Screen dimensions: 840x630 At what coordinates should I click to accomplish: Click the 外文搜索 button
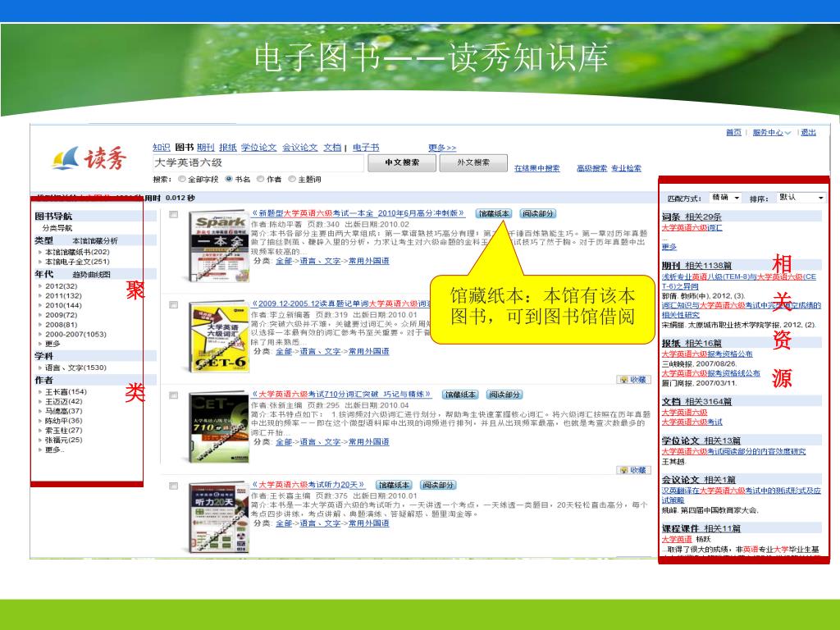[473, 163]
